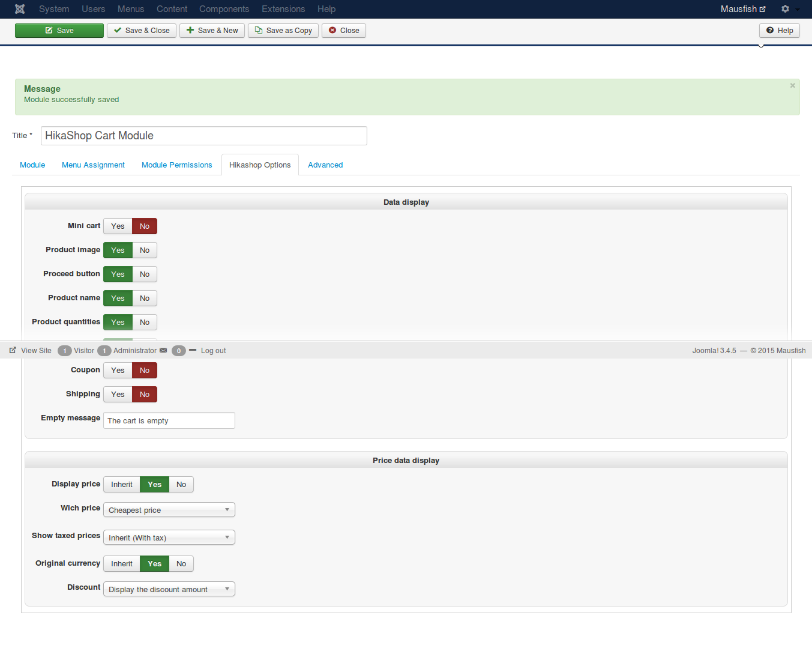
Task: Set Display price to Inherit
Action: coord(122,485)
